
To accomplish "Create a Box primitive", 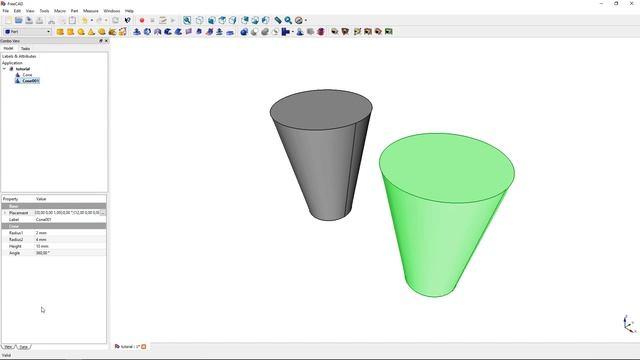I will click(x=60, y=31).
